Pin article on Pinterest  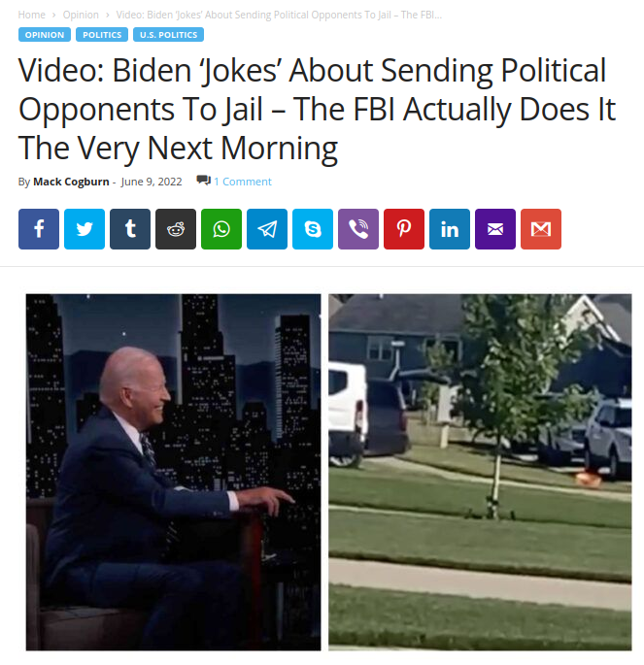click(x=404, y=229)
